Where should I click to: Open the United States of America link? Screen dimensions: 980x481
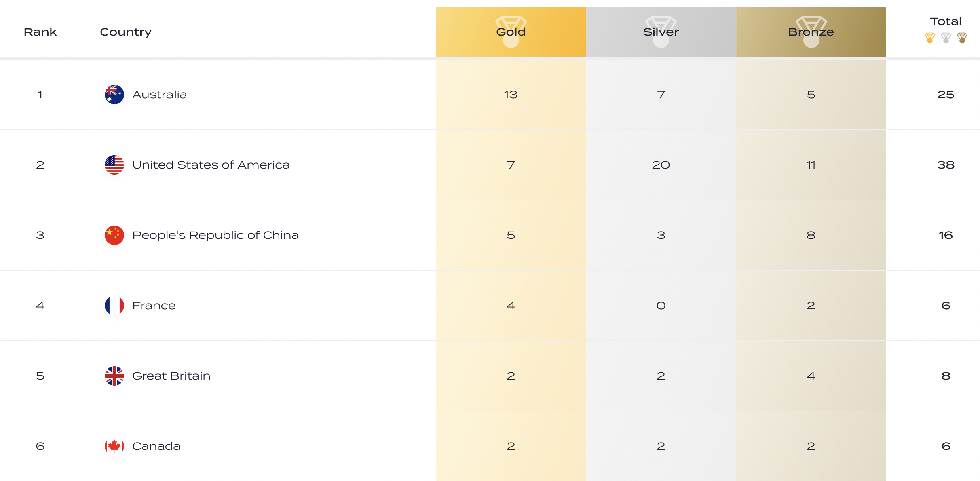tap(211, 165)
